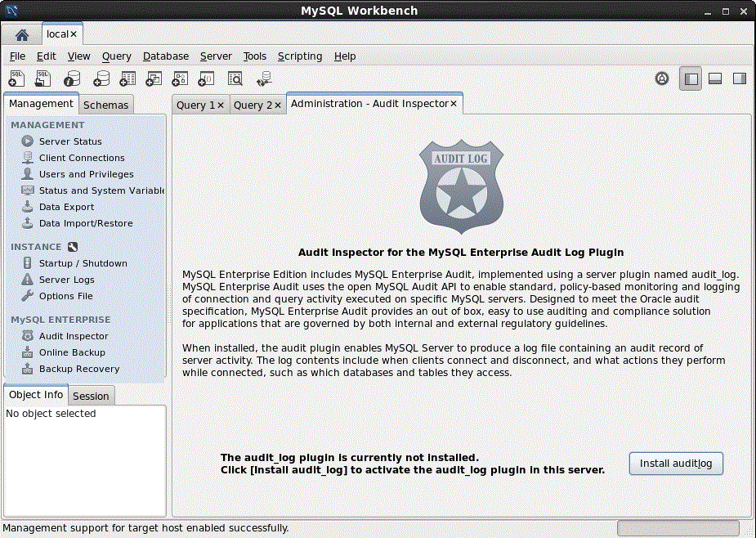Viewport: 756px width, 538px height.
Task: Click the search table data icon
Action: coord(235,78)
